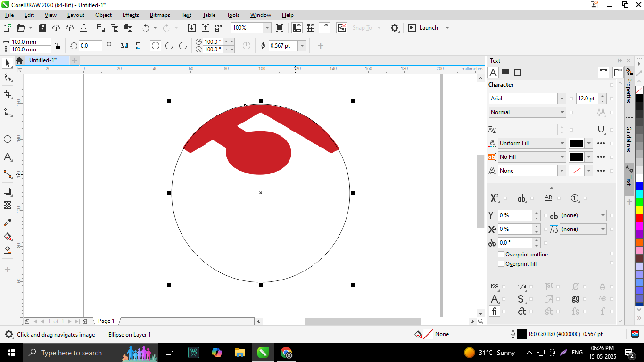Toggle standard ligatures fi button

[x=495, y=312]
